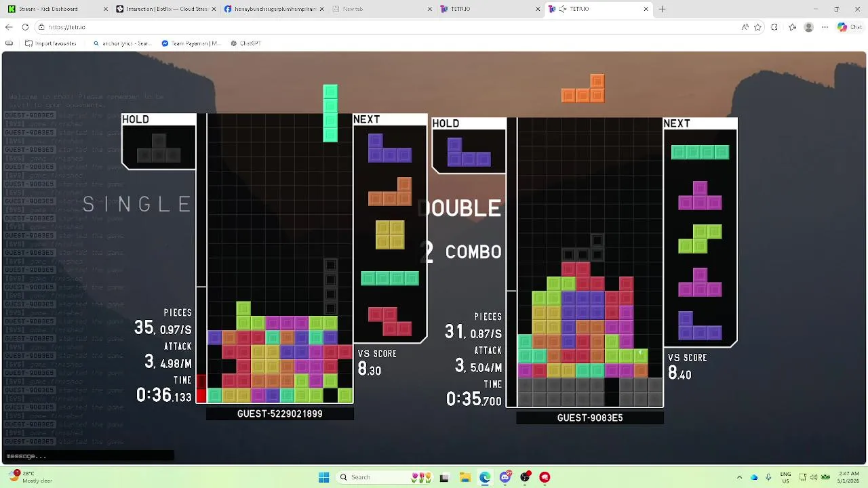The height and width of the screenshot is (488, 868).
Task: Open a new browser tab with plus button
Action: pyautogui.click(x=663, y=9)
